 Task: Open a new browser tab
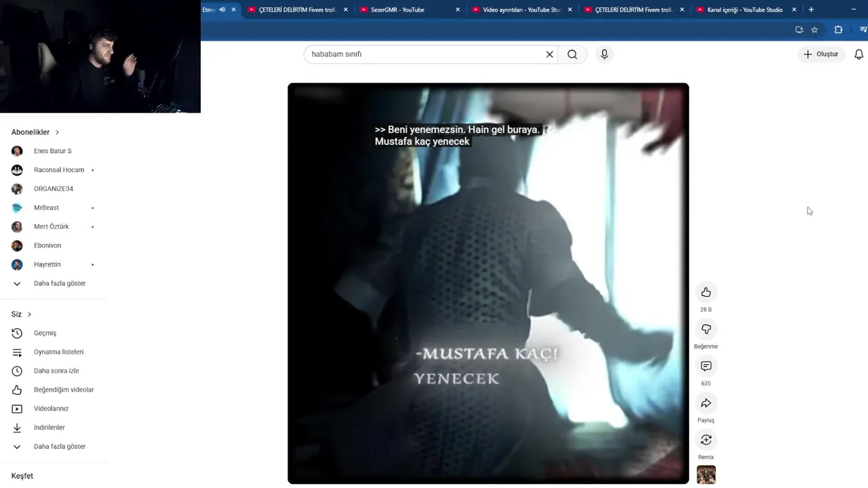811,9
